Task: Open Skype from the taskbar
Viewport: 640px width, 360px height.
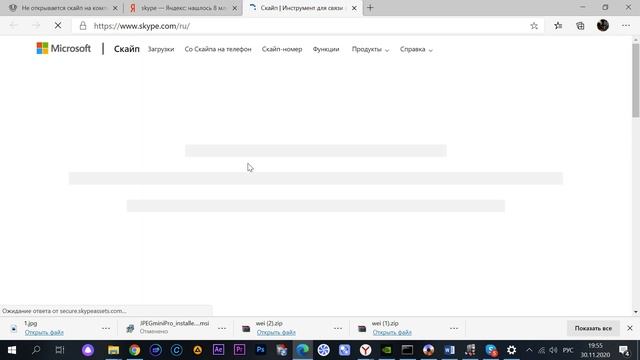Action: pos(491,350)
